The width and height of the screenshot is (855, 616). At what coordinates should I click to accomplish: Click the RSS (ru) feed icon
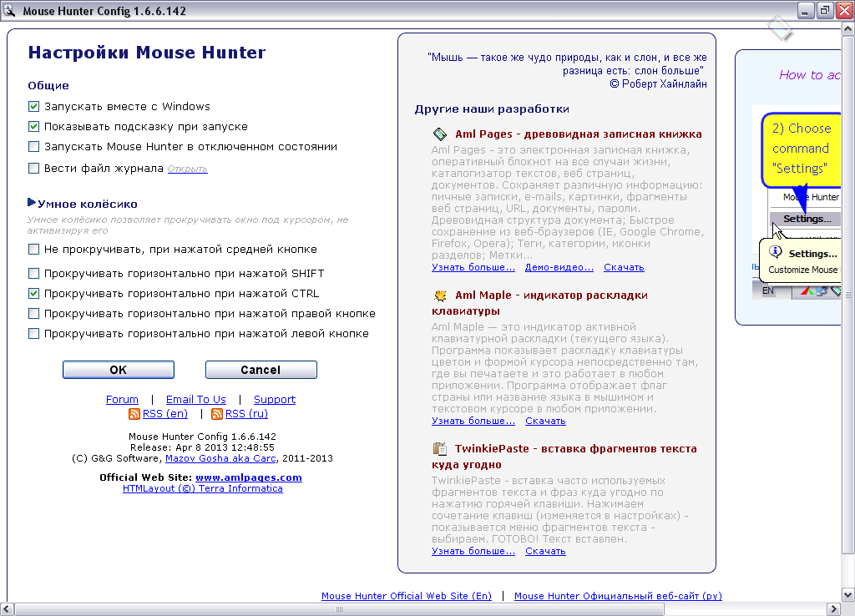coord(217,414)
